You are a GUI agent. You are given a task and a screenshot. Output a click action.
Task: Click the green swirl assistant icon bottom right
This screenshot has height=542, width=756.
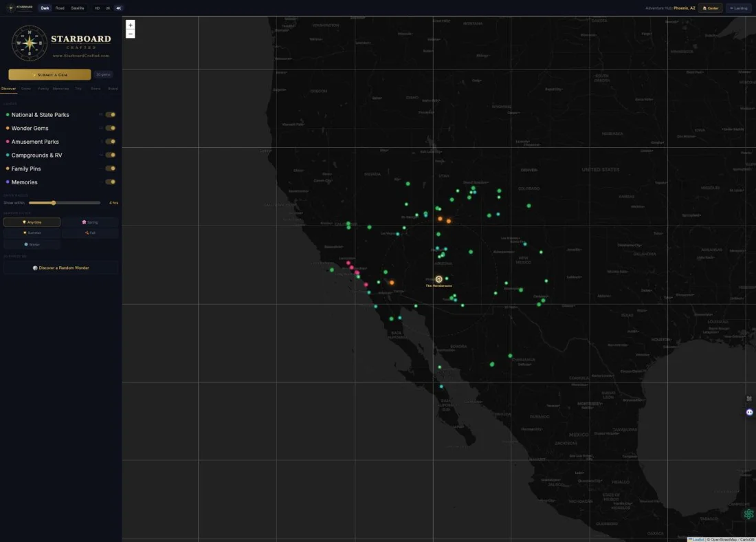click(x=748, y=514)
